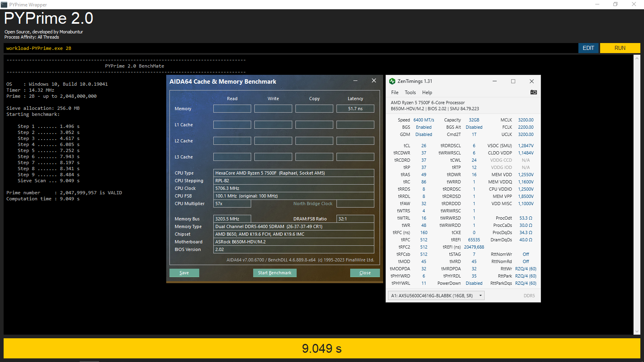The height and width of the screenshot is (362, 644).
Task: Click the 'AMD Ryzen 5 7500F 6-Core Processor' text in ZenTimings
Action: pyautogui.click(x=427, y=103)
